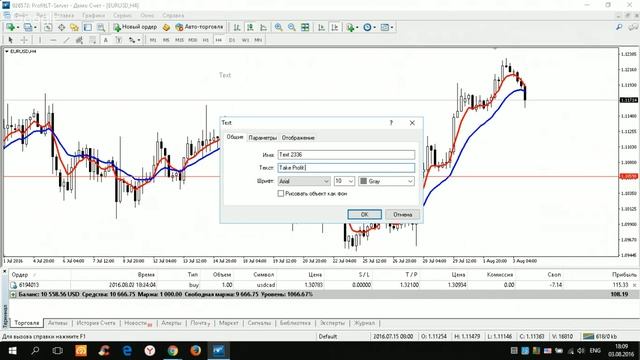Open the Журнал terminal tab

pyautogui.click(x=364, y=323)
